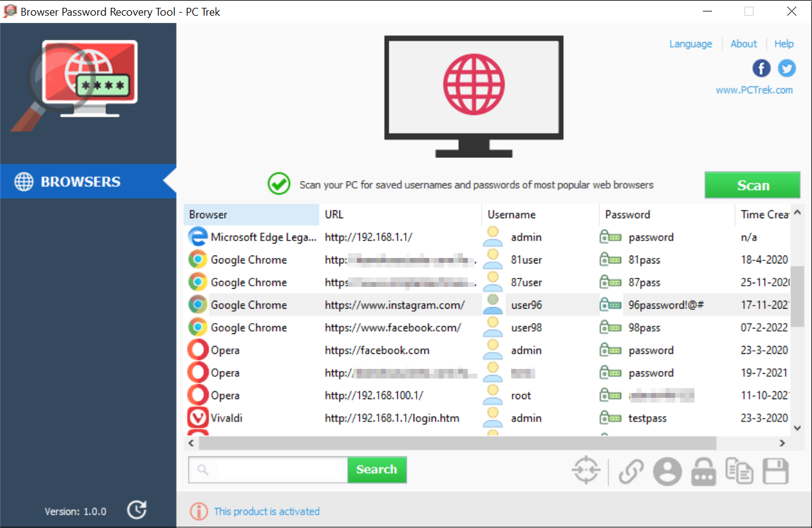Click the window finder crosshair icon
This screenshot has height=528, width=812.
tap(585, 470)
